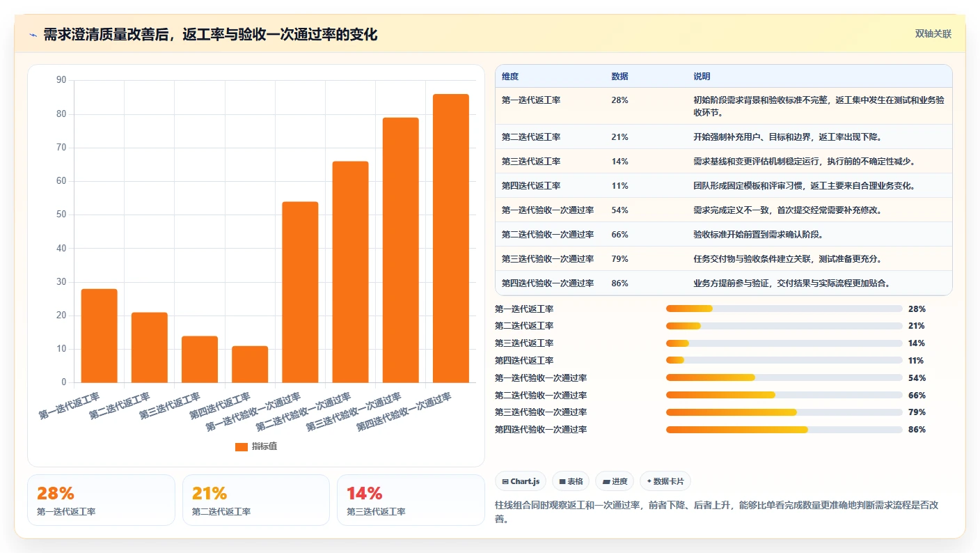Click the 第二迭代验收一次通过率 bar in the chart
Image resolution: width=980 pixels, height=553 pixels.
tap(350, 272)
